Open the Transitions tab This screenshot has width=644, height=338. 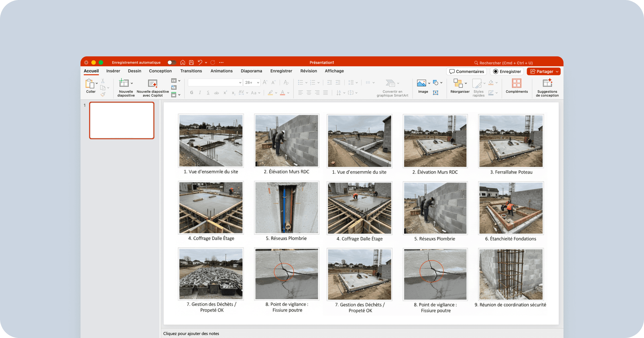(191, 71)
